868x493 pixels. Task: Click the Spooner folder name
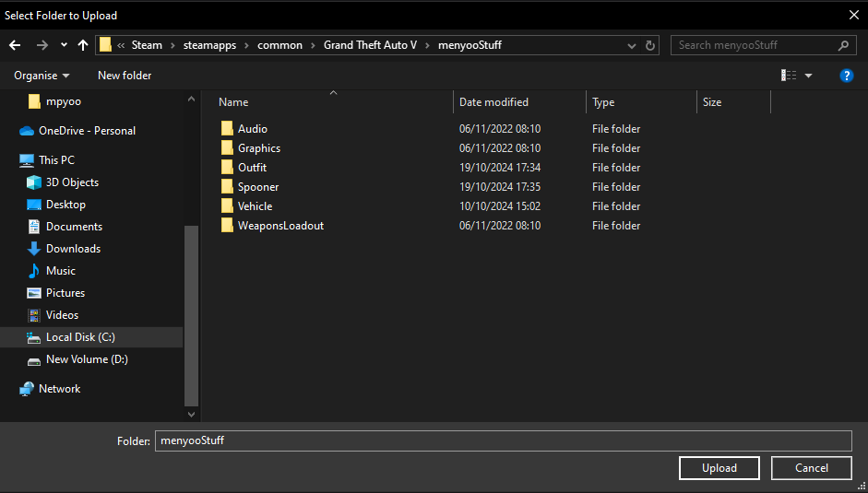click(258, 187)
